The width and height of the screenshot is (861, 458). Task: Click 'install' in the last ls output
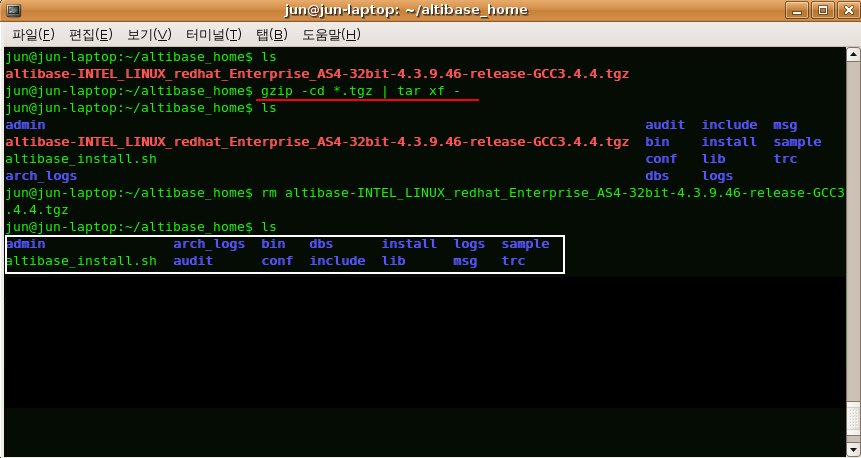click(409, 244)
